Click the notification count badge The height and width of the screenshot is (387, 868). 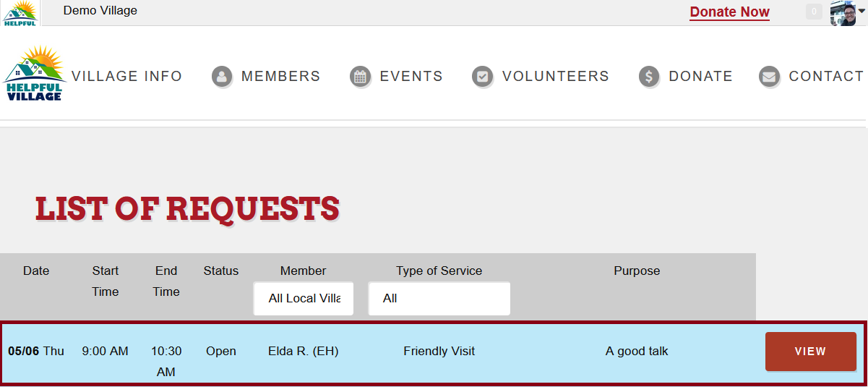click(x=814, y=12)
